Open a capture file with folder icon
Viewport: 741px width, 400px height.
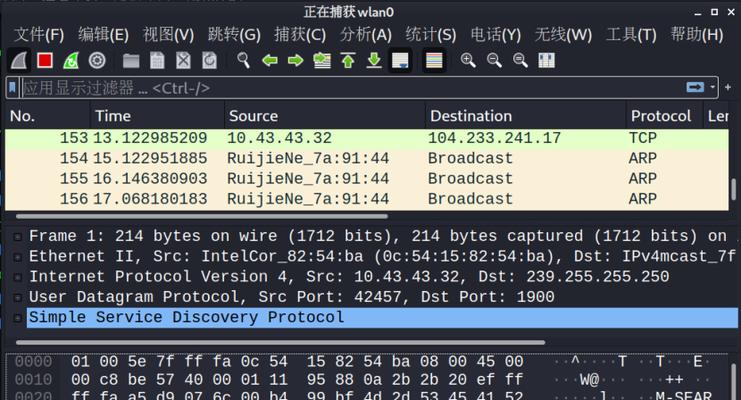(x=131, y=61)
